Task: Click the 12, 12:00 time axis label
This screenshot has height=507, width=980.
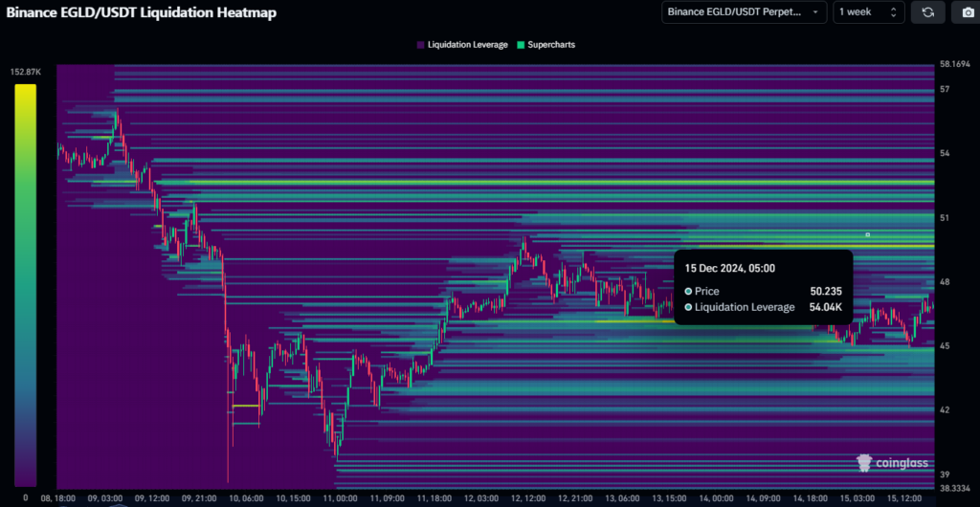Action: pos(530,498)
